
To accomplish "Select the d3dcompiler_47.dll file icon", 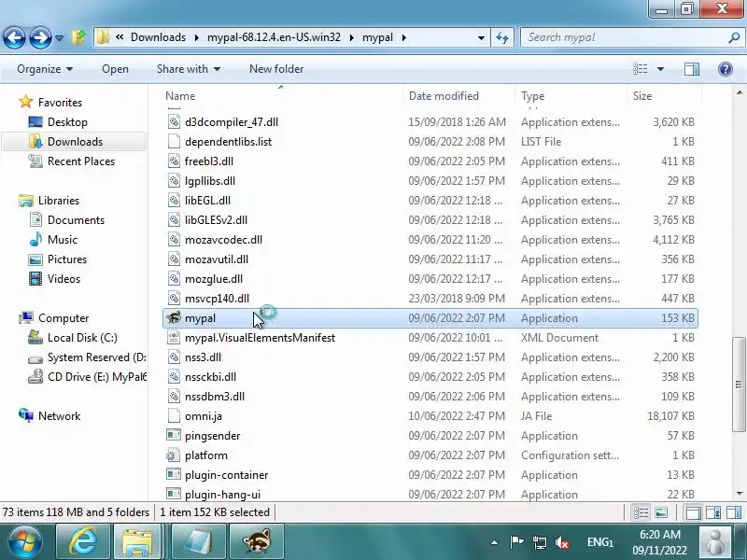I will [x=174, y=122].
